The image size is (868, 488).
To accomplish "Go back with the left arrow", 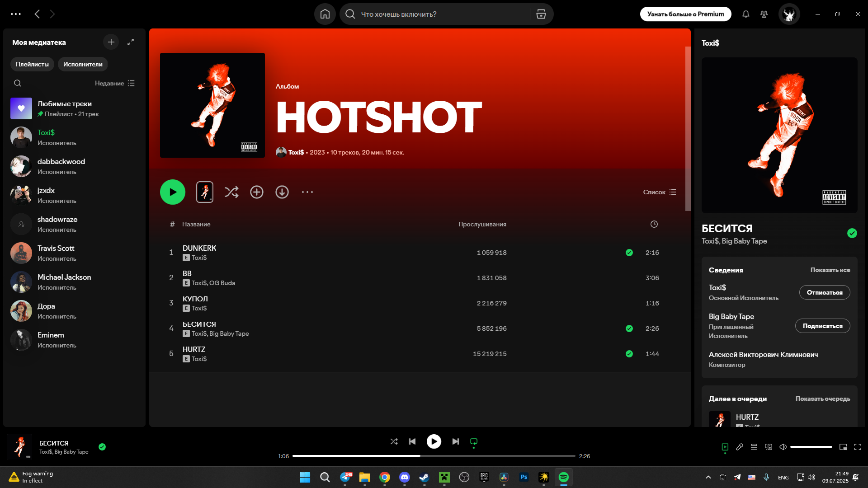I will (37, 14).
